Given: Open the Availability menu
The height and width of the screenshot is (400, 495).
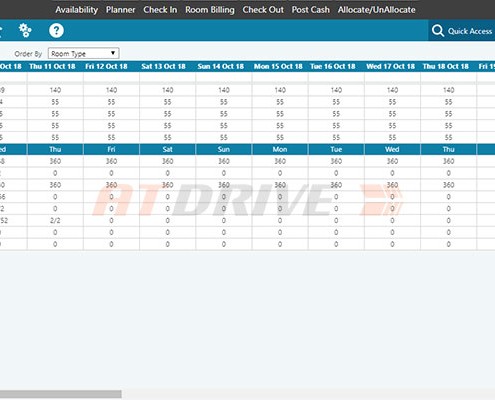Looking at the screenshot, I should 77,10.
